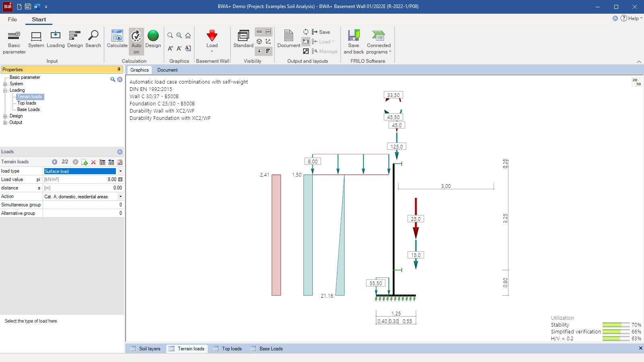Screen dimensions: 644x362
Task: Click the green Design calculation button
Action: coord(153,39)
